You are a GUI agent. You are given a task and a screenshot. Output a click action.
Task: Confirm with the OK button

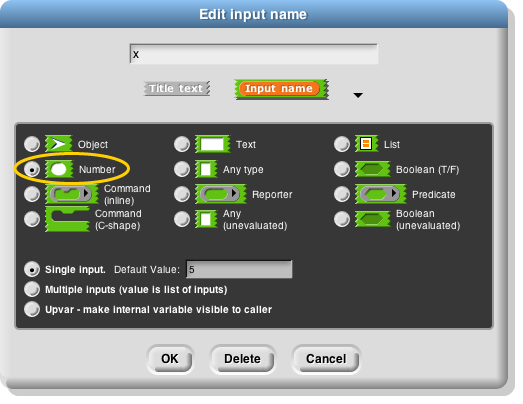pos(170,359)
